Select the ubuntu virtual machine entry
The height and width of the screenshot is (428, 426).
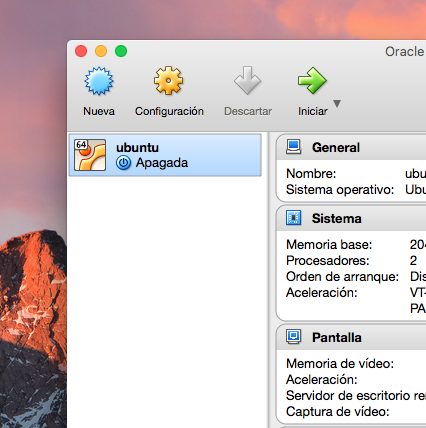[165, 155]
